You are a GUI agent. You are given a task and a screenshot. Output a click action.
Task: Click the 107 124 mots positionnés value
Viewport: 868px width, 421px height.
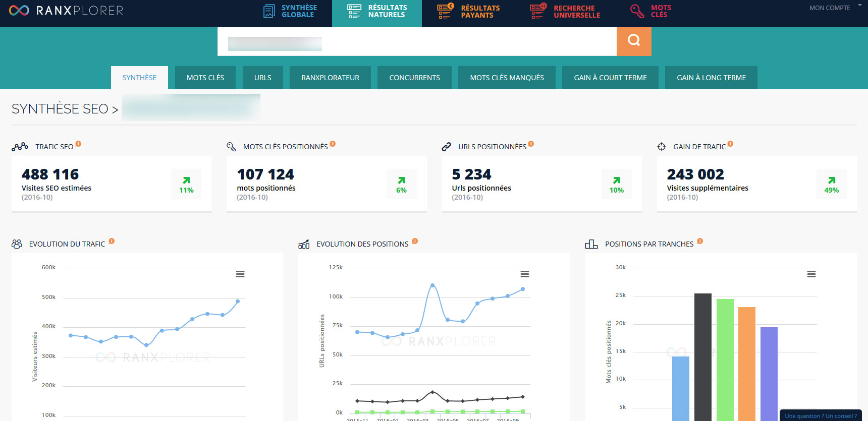point(265,174)
